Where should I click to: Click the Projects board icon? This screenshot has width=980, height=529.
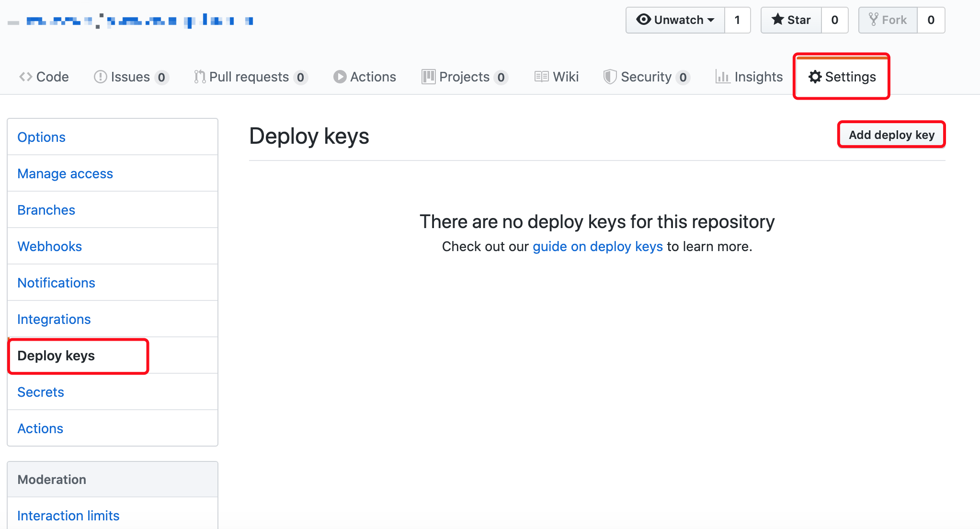(x=428, y=77)
